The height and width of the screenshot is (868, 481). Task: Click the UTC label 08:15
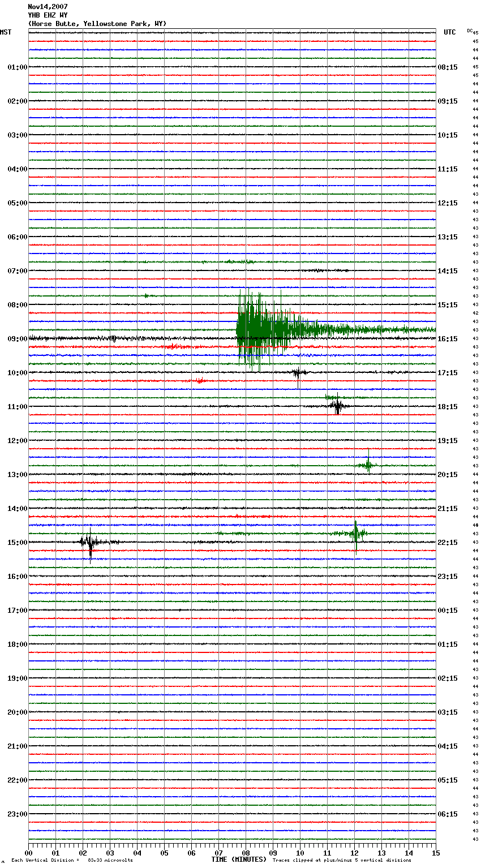pyautogui.click(x=448, y=67)
